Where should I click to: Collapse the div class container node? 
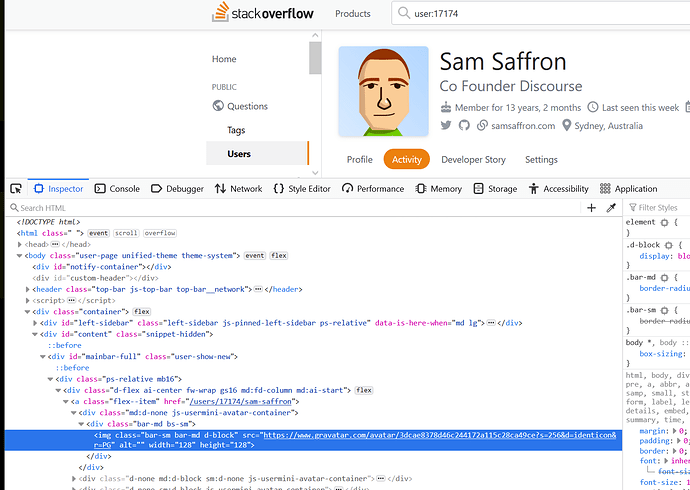tap(28, 312)
